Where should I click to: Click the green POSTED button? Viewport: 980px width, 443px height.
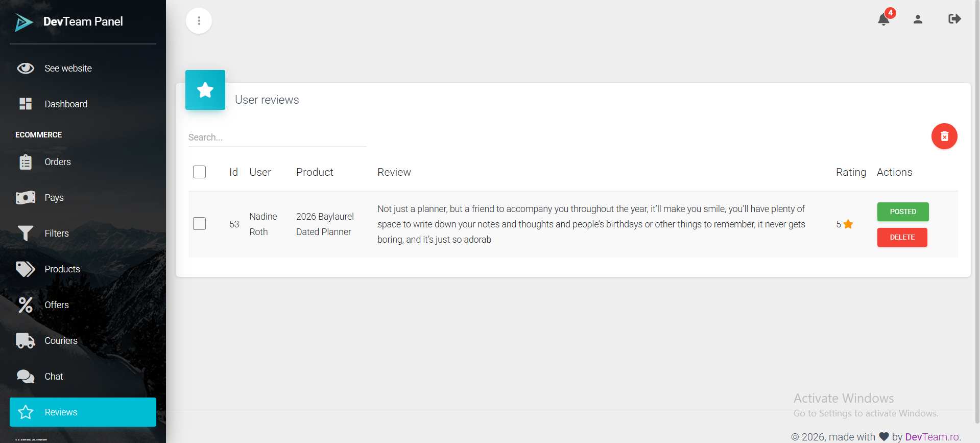(902, 212)
